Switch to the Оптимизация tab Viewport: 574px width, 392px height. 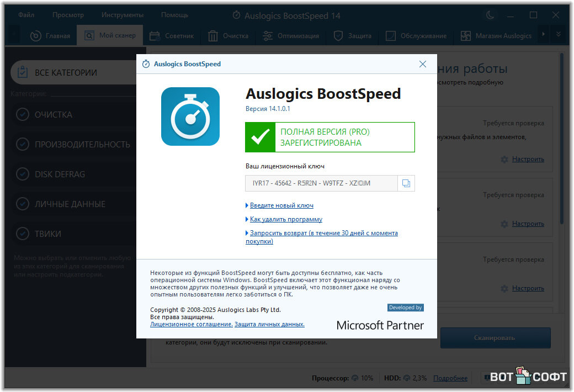(x=291, y=36)
